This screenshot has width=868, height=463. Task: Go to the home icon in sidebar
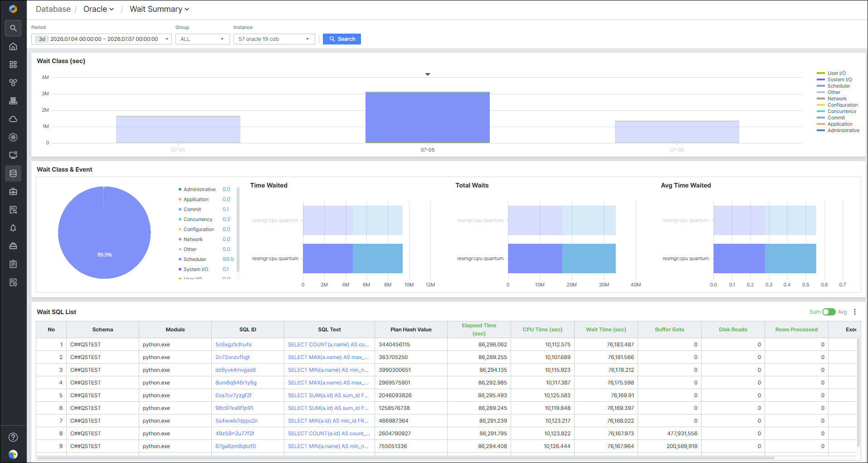13,46
